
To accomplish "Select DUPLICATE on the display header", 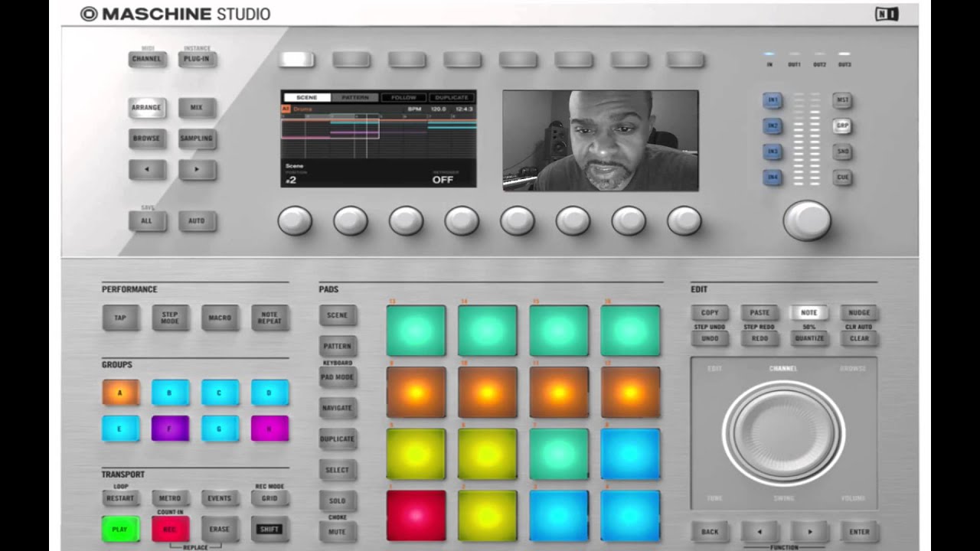I will click(452, 97).
